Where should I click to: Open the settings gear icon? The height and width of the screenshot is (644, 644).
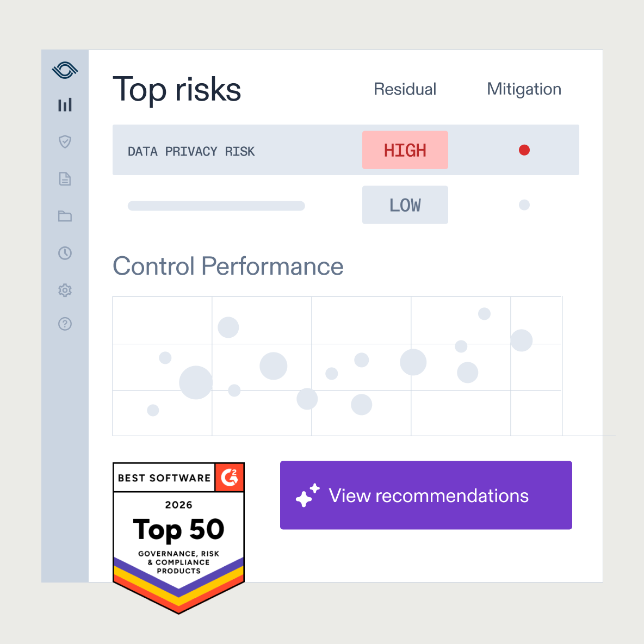point(65,290)
